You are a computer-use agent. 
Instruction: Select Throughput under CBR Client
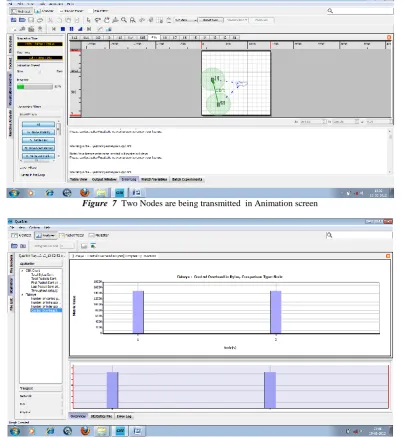[x=44, y=290]
